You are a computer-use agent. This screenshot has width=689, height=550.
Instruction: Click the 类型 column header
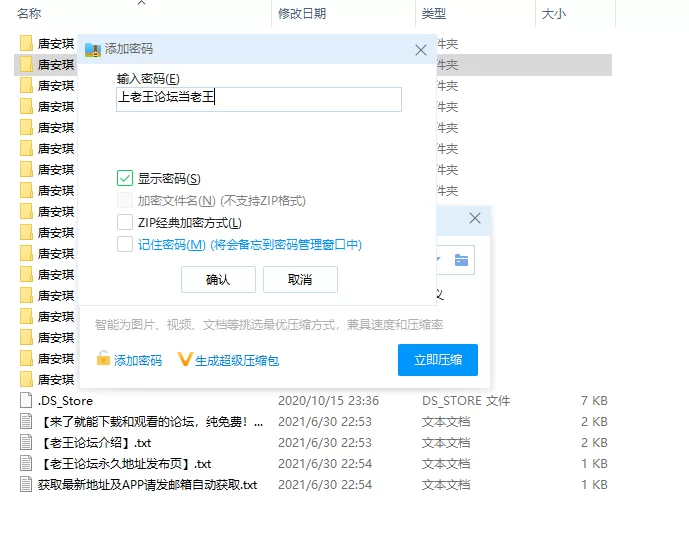coord(434,13)
